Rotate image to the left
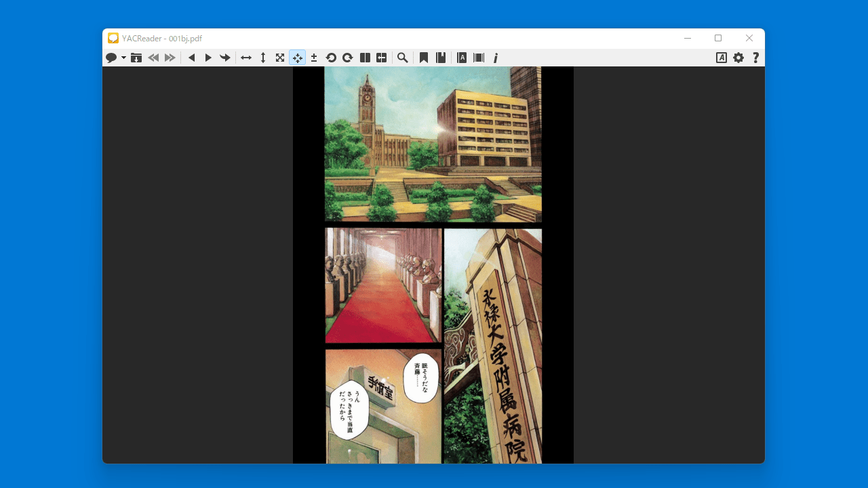 point(331,58)
